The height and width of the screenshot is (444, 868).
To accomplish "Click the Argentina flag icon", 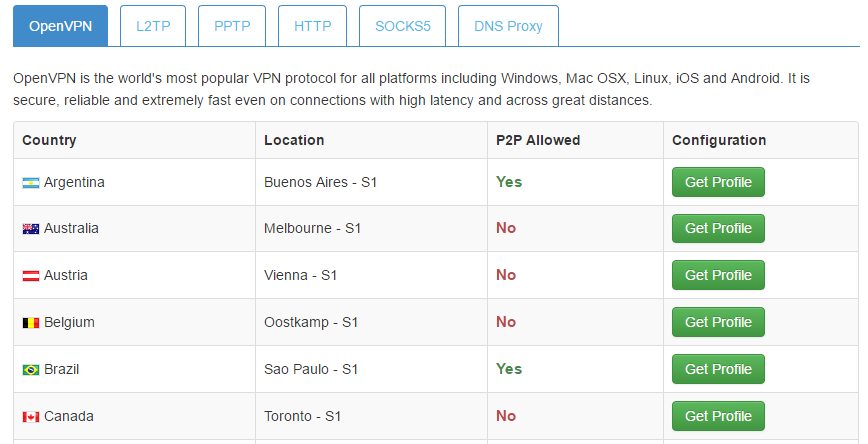I will point(31,183).
